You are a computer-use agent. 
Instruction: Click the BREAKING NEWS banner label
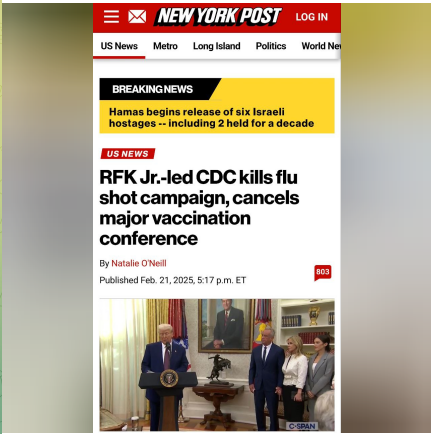click(152, 89)
